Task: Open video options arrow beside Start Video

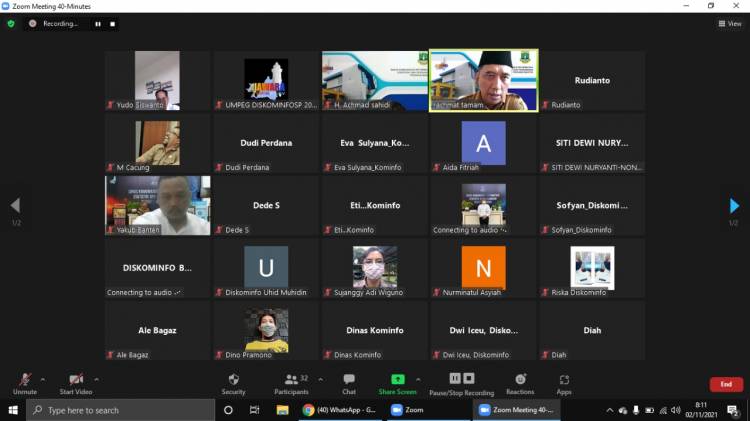Action: [96, 379]
